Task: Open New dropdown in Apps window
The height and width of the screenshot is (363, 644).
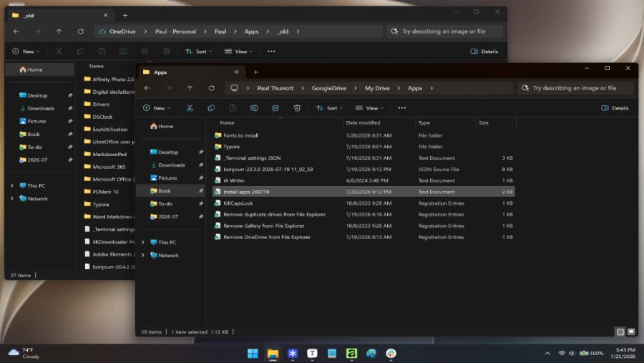Action: point(157,108)
